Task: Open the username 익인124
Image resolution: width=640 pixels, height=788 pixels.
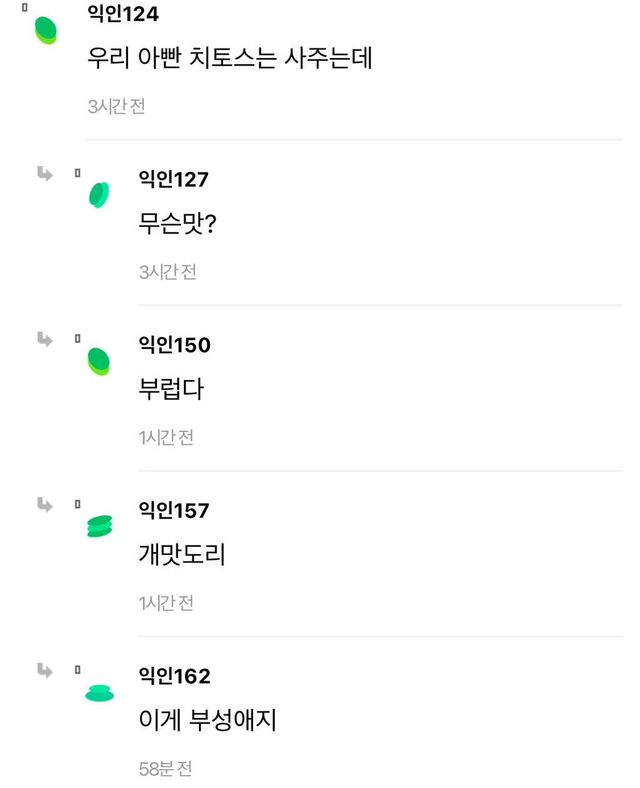Action: tap(123, 14)
